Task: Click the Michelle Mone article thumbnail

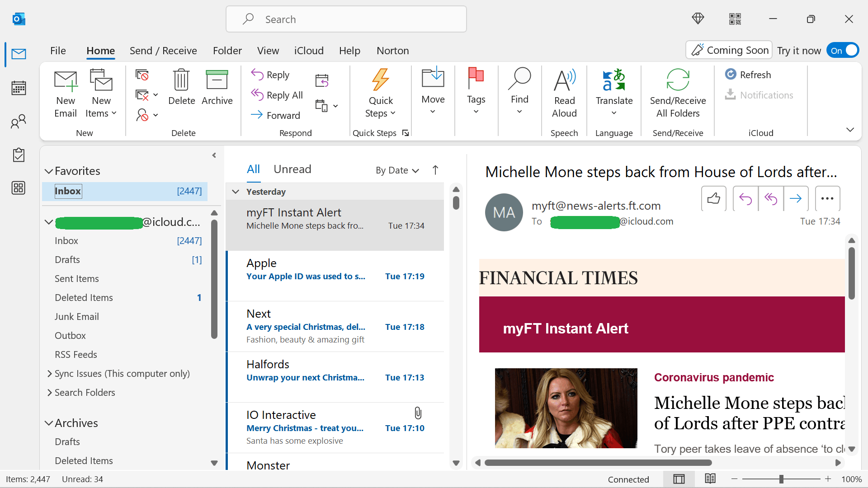Action: click(566, 408)
